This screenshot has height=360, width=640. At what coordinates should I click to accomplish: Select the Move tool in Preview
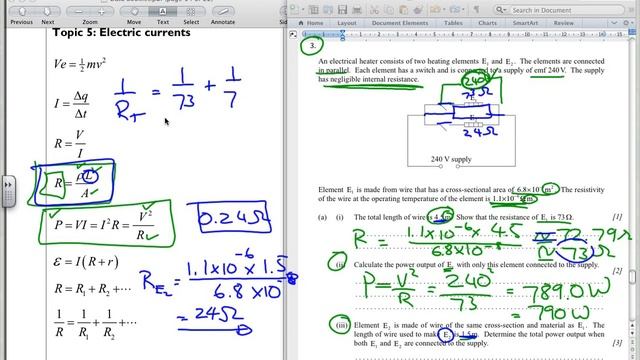(134, 11)
